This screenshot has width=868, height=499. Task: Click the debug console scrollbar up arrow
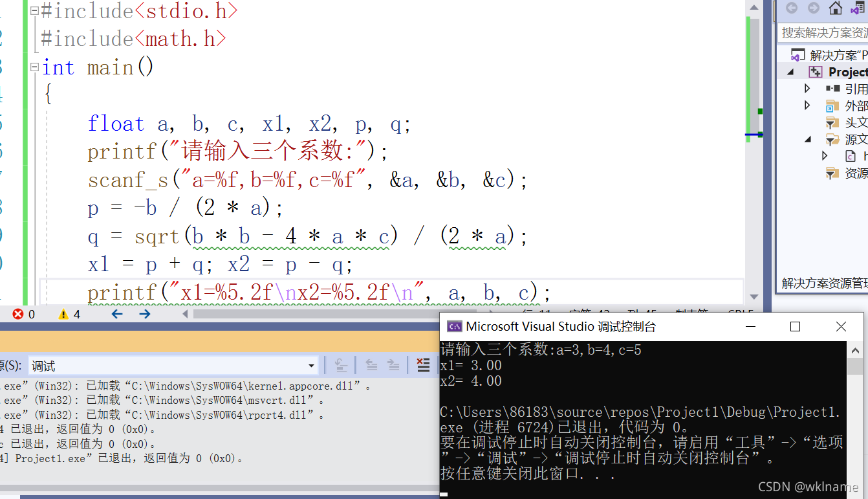[x=855, y=351]
